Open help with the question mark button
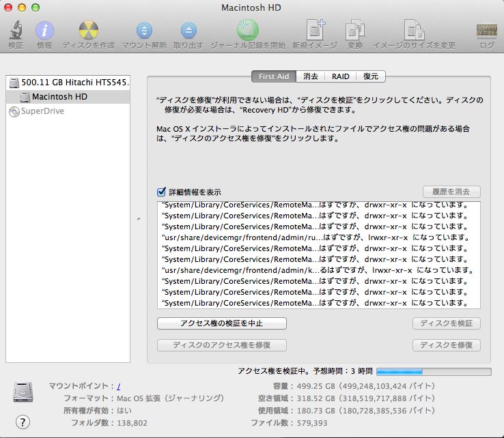Screen dimensions: 504x438 [x=23, y=422]
